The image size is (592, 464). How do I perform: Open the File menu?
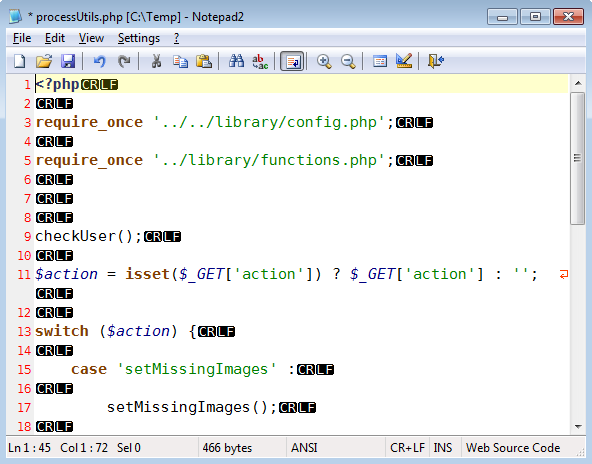pyautogui.click(x=22, y=38)
